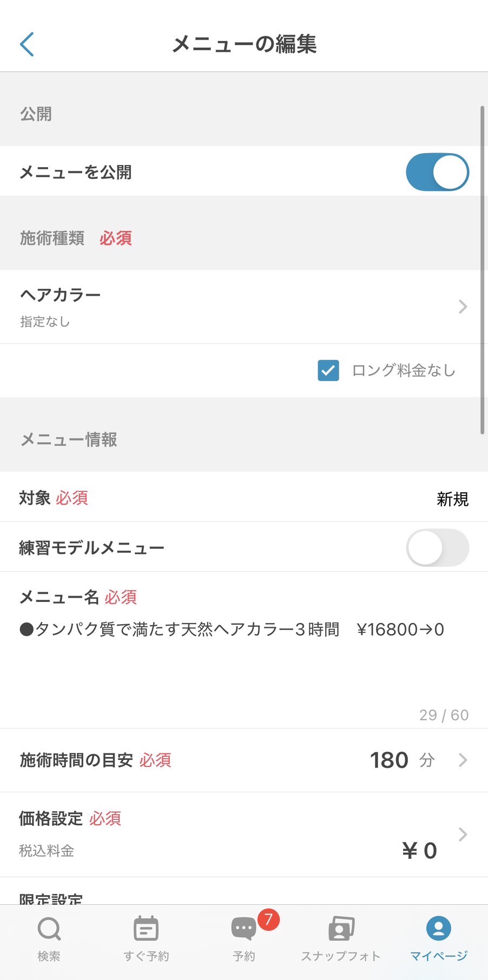Screen dimensions: 488x980
Task: Switch to the スナップフォト tab label
Action: click(x=341, y=956)
